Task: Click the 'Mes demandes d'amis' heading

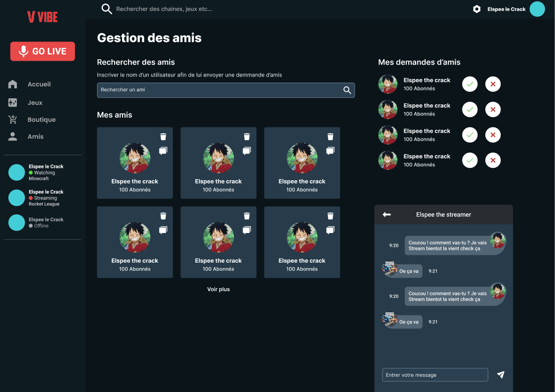Action: click(419, 62)
